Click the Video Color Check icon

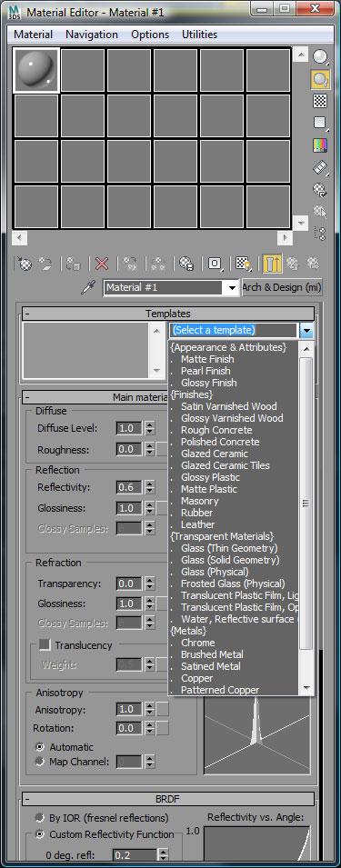(320, 145)
